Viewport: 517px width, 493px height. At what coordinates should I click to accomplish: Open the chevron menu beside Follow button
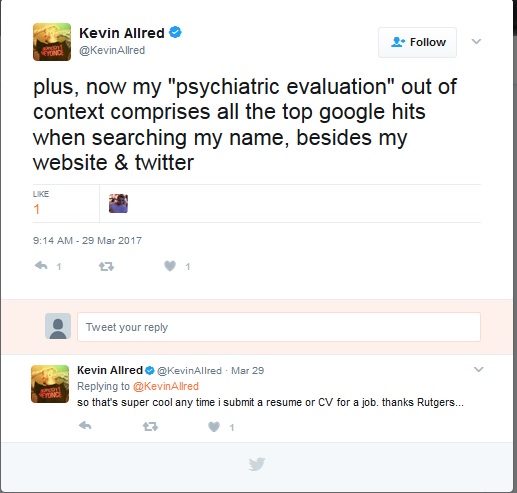click(x=476, y=41)
